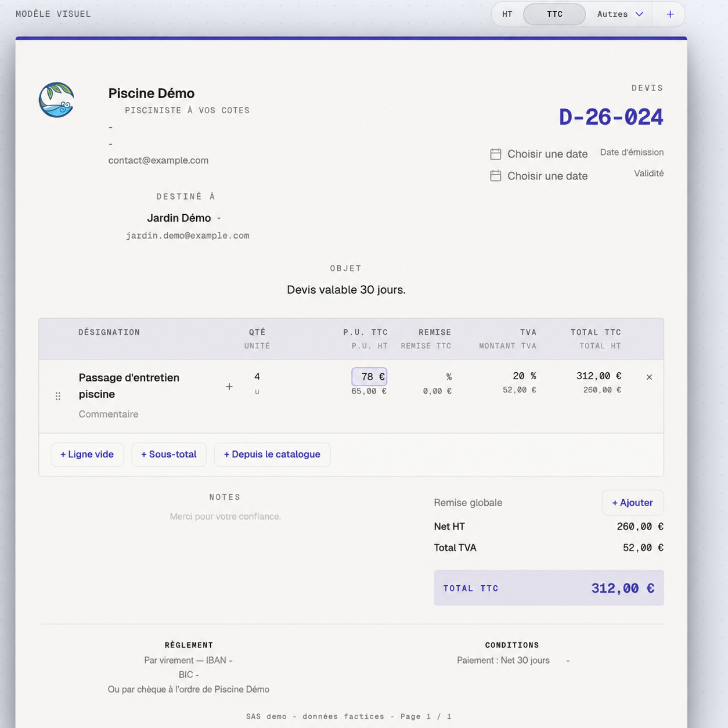Click the quantity value 4
The image size is (728, 728).
(x=257, y=376)
